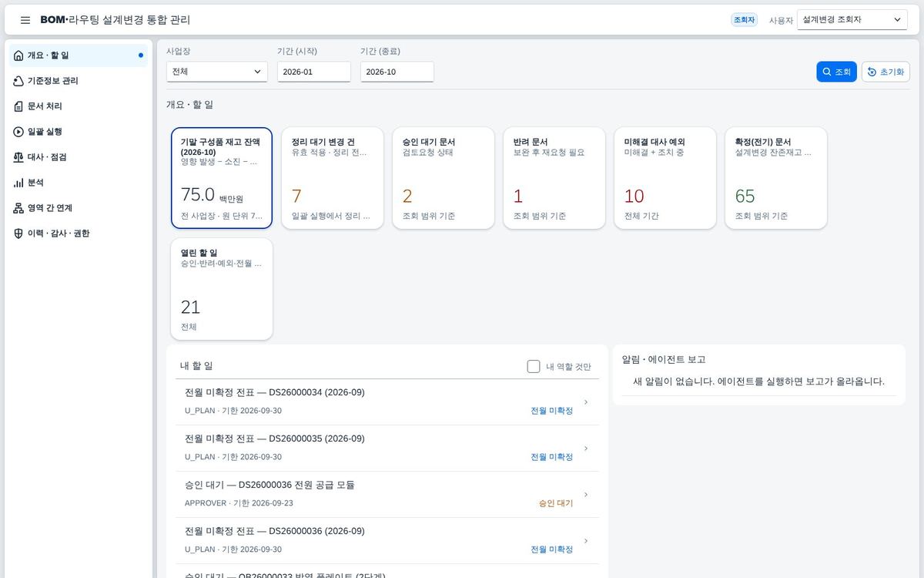The width and height of the screenshot is (924, 578).
Task: Expand the 전월 미확정 전표 DS26000036 row chevron
Action: pyautogui.click(x=586, y=541)
